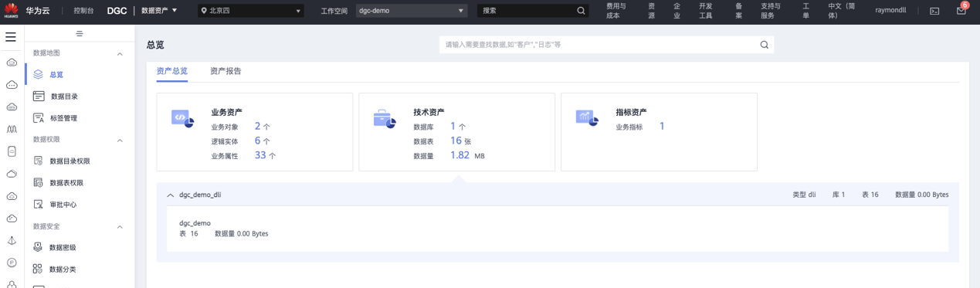Image resolution: width=980 pixels, height=288 pixels.
Task: Open 控制台 console link
Action: [x=83, y=11]
